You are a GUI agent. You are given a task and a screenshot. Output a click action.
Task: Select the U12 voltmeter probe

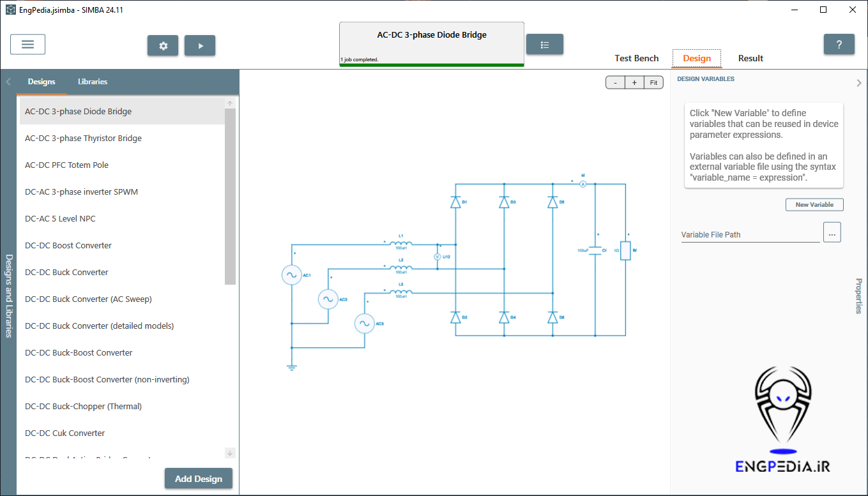pyautogui.click(x=438, y=257)
